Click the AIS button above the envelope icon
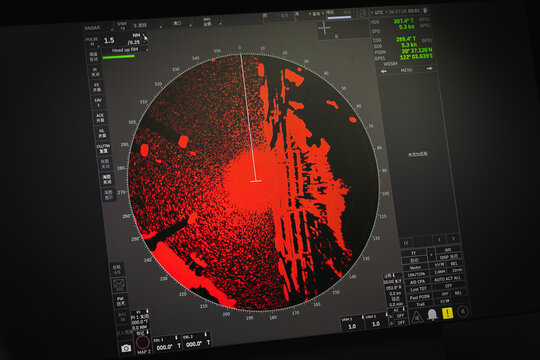This screenshot has height=360, width=540. coord(117,270)
